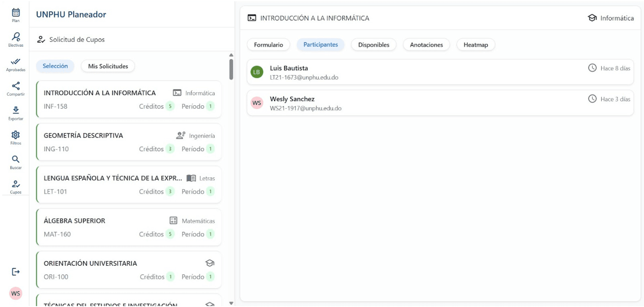
Task: Click the Hace 3 días timestamp
Action: tap(615, 99)
